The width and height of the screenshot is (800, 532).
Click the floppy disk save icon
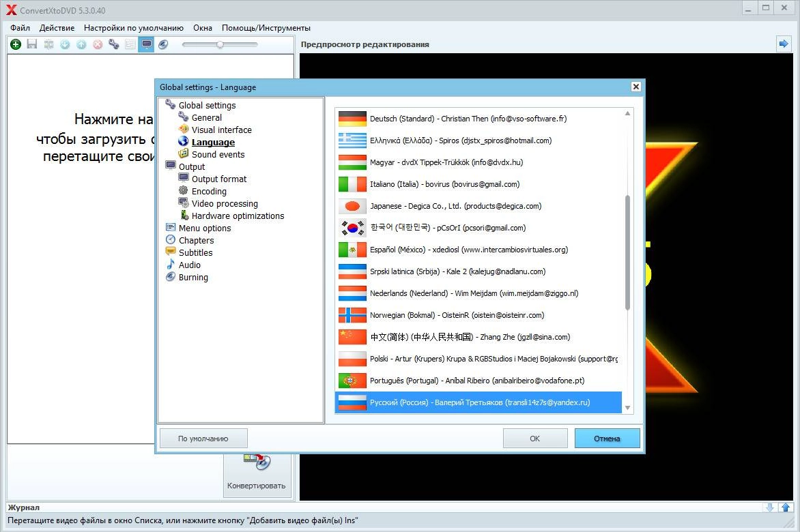coord(32,44)
